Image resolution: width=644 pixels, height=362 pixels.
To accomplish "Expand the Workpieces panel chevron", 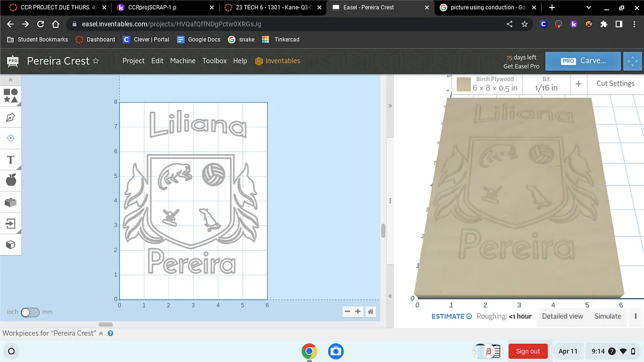I will coord(100,334).
